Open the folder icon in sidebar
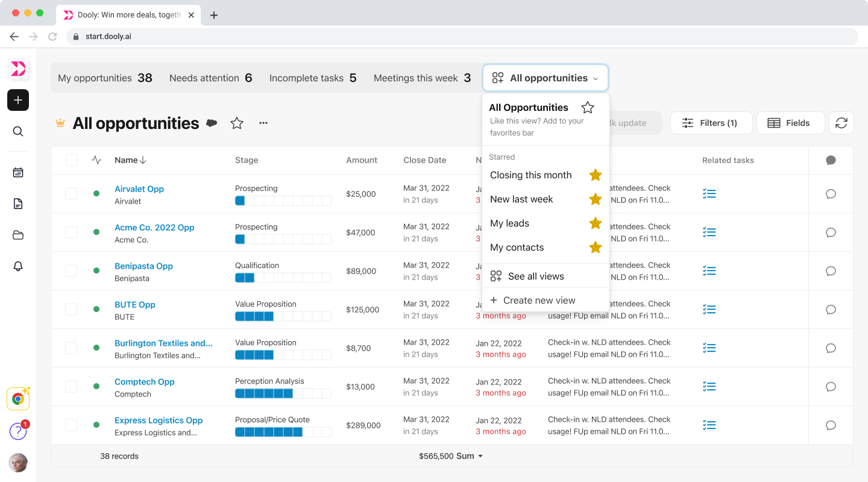 pos(18,235)
